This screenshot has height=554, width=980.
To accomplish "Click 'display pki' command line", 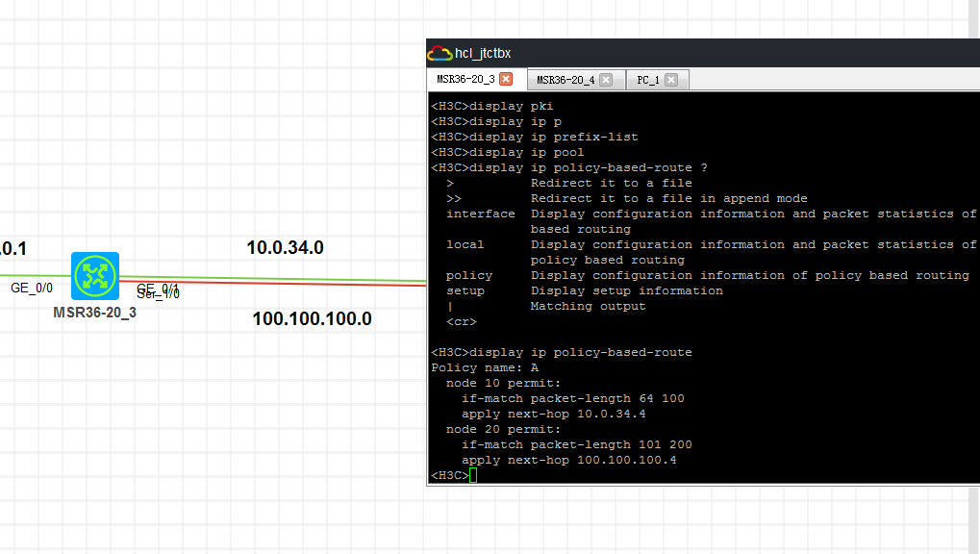I will [492, 107].
